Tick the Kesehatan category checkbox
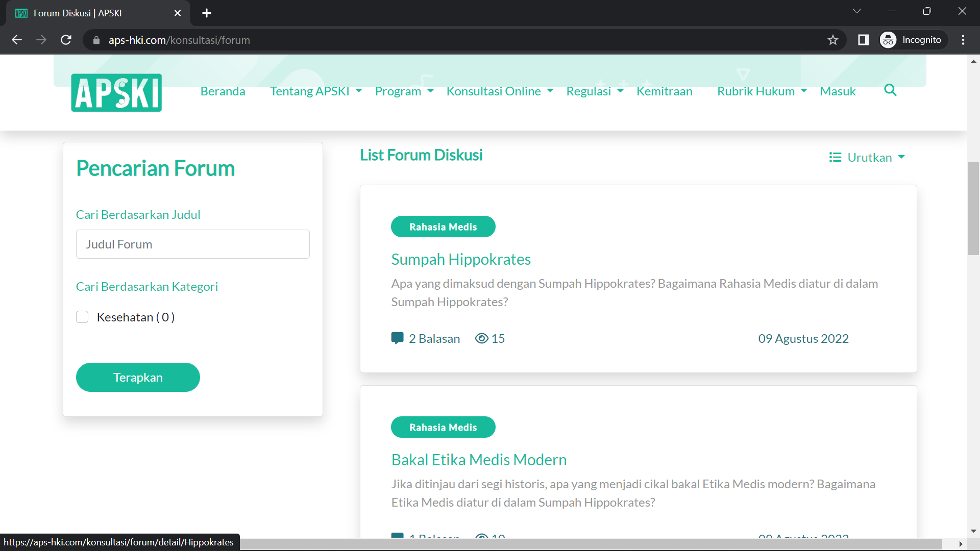Image resolution: width=980 pixels, height=551 pixels. (82, 317)
